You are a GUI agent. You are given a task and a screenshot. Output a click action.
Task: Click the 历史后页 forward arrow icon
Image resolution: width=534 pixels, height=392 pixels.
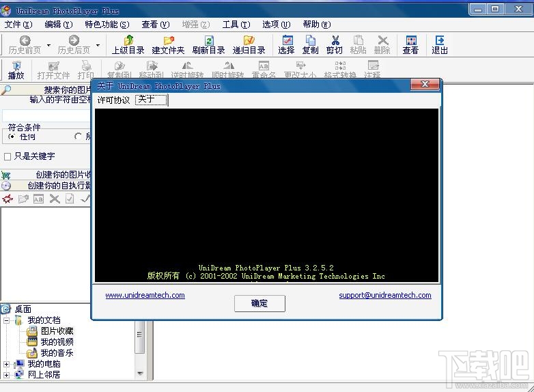[74, 40]
